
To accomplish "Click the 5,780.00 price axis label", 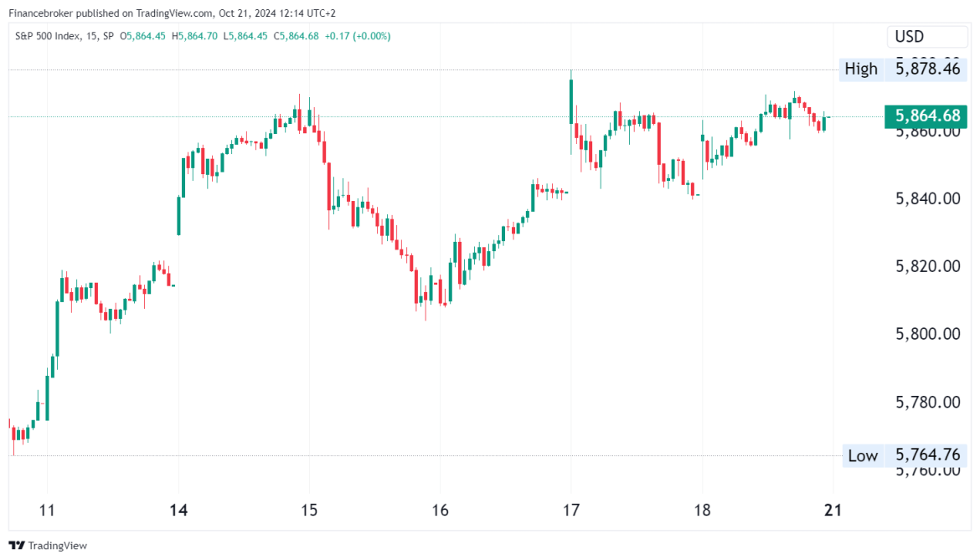I will click(x=927, y=402).
